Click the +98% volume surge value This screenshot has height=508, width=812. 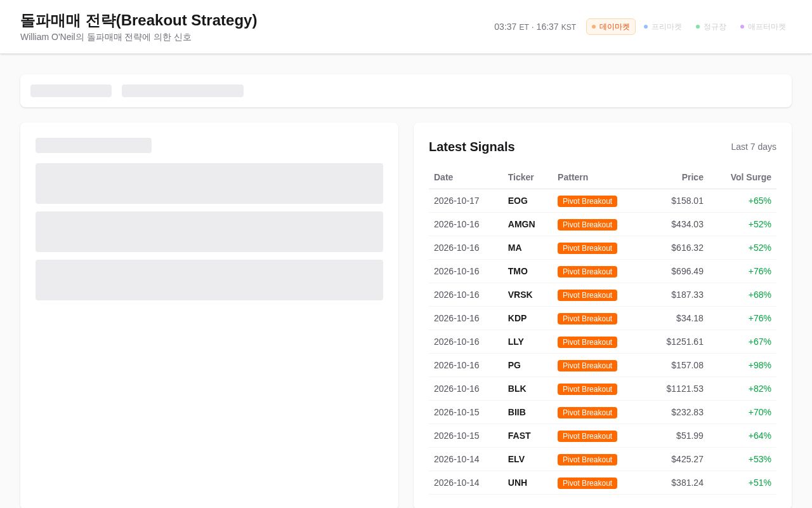[760, 365]
